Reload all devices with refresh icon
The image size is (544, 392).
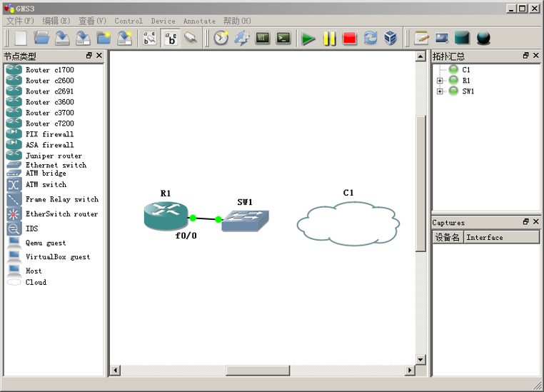tap(371, 38)
